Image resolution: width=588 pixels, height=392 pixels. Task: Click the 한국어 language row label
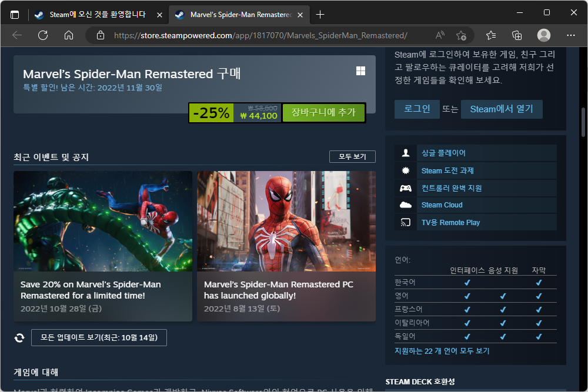pos(405,282)
